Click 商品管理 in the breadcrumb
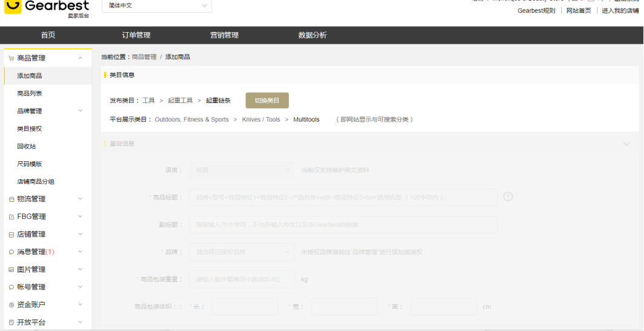Screen dimensions: 644x331 pos(144,57)
